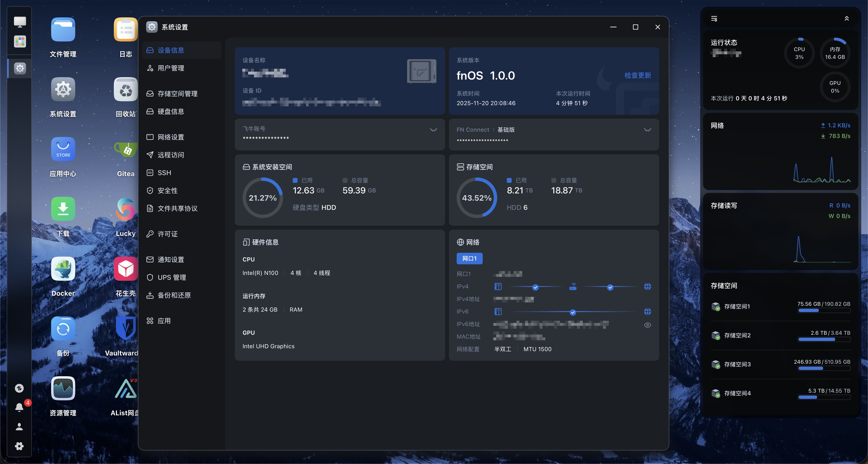This screenshot has height=464, width=868.
Task: Reveal hidden 飞牛账号 with eye icon
Action: 433,130
